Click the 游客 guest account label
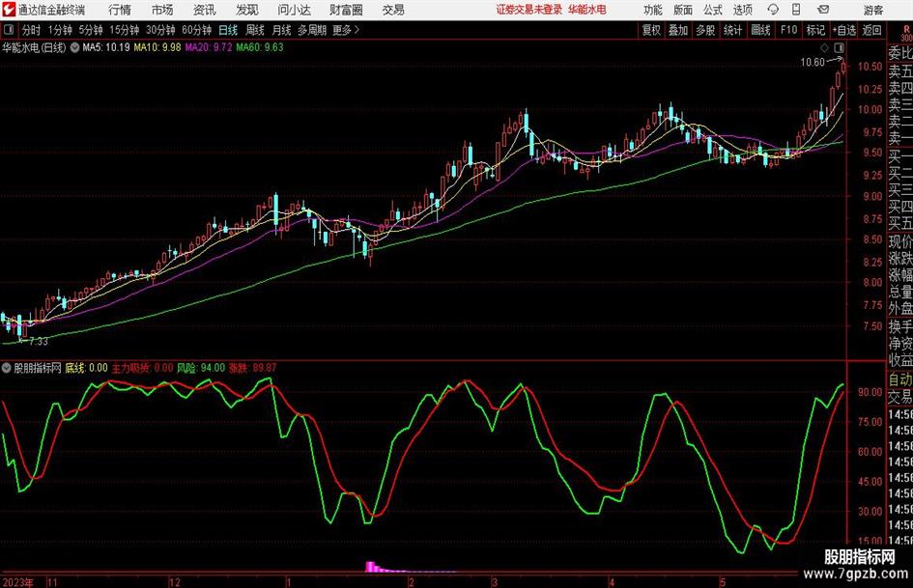The width and height of the screenshot is (913, 588). pyautogui.click(x=873, y=10)
